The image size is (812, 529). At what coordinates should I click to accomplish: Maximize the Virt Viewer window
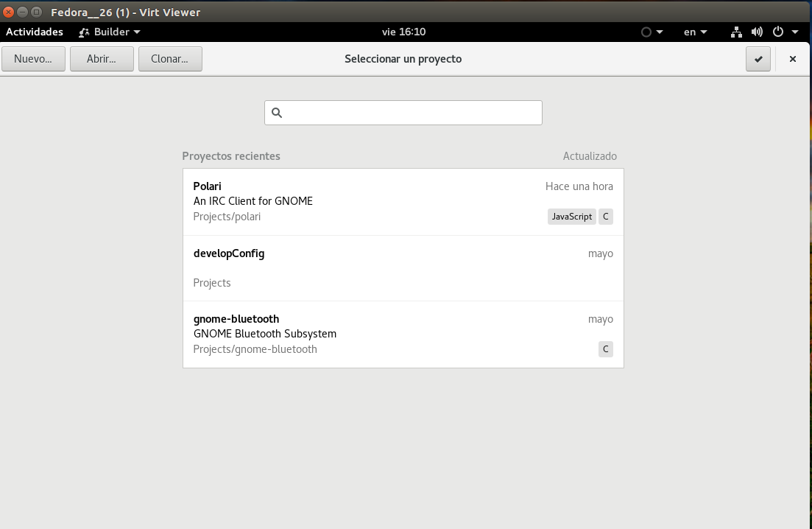tap(36, 12)
